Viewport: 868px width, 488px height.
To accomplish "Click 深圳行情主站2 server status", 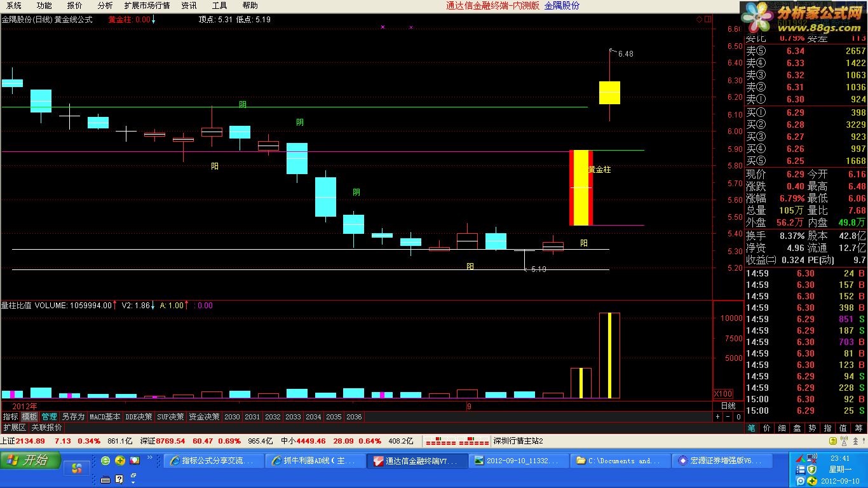I will coord(518,441).
